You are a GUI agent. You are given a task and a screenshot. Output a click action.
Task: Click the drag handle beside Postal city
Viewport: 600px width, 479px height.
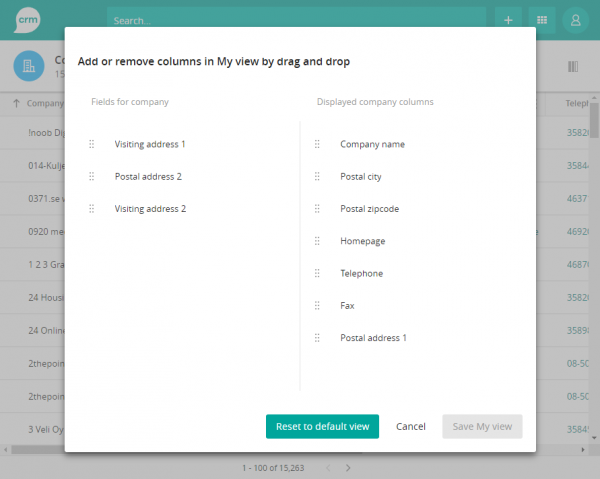click(317, 177)
